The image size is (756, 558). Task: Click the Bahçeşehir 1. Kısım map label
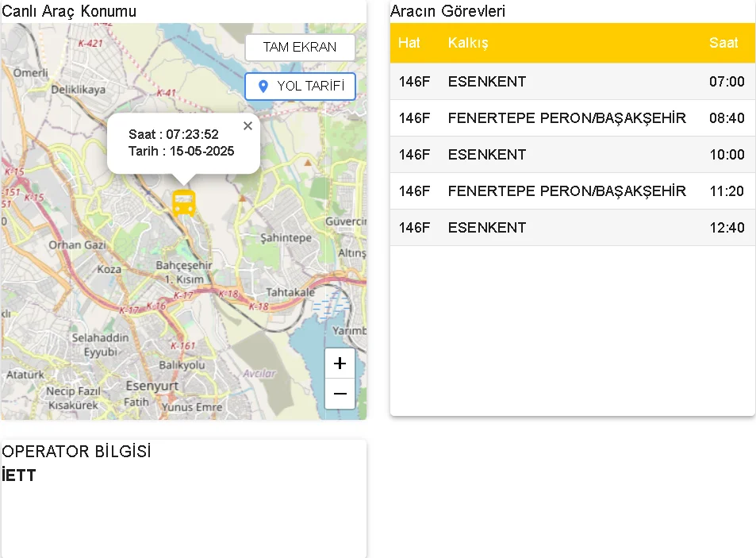coord(184,271)
